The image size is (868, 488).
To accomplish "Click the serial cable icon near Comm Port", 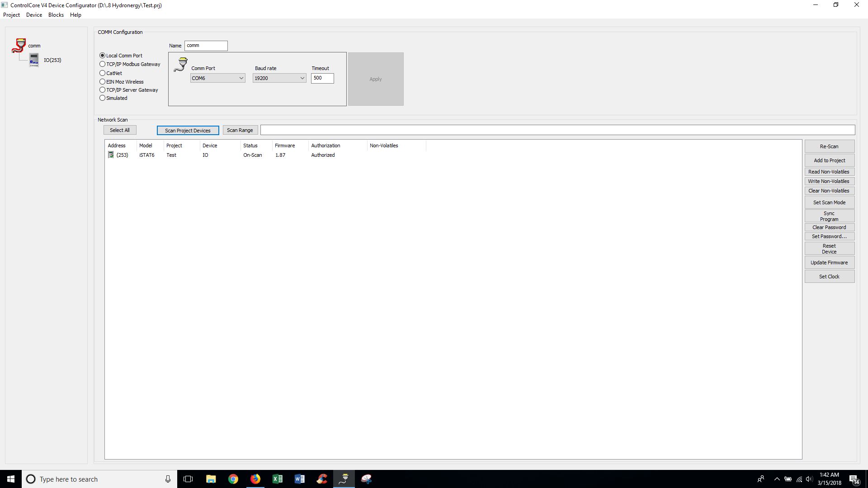I will click(x=181, y=65).
